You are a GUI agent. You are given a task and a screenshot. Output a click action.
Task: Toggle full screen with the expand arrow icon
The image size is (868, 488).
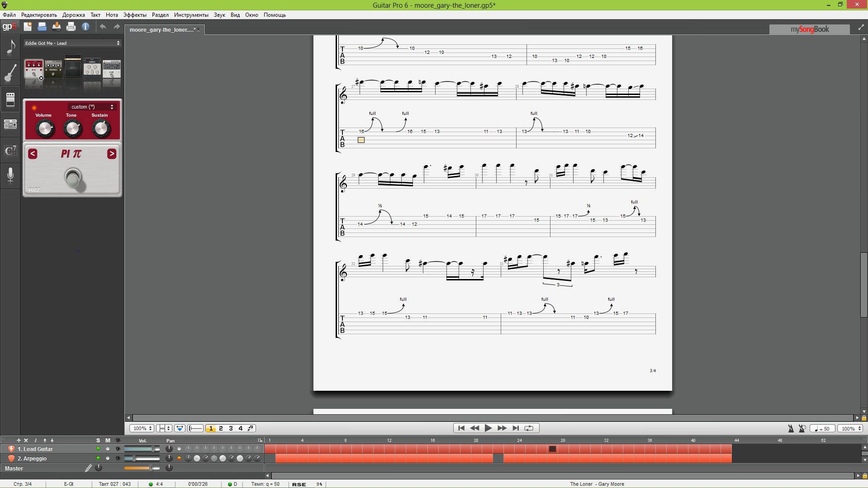(x=861, y=28)
